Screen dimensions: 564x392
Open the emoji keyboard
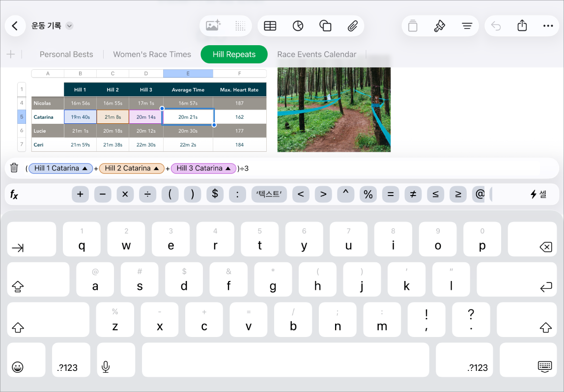pyautogui.click(x=26, y=360)
